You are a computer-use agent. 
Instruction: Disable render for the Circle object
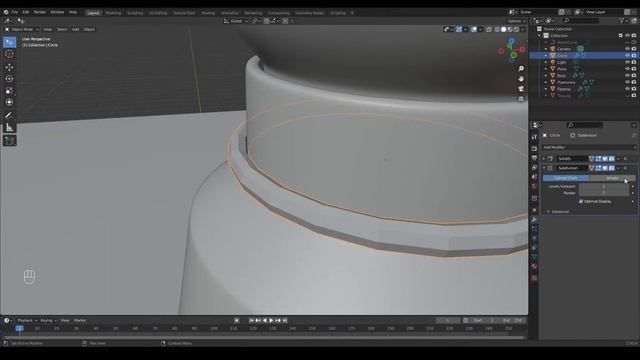tap(634, 55)
